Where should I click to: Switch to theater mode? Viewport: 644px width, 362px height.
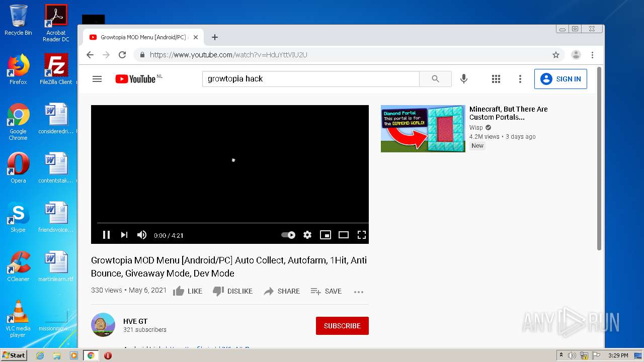point(344,235)
